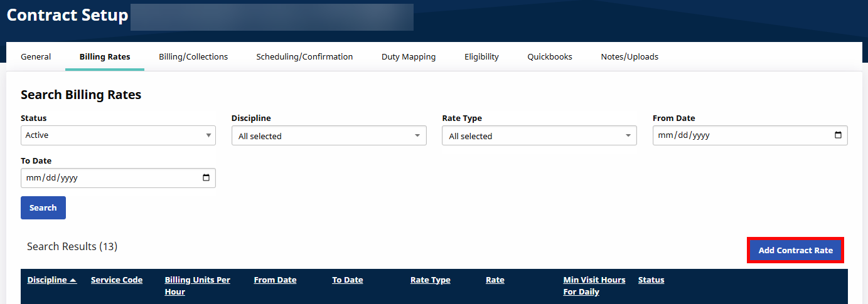Go to the Billing/Collections tab
The image size is (868, 304).
193,57
